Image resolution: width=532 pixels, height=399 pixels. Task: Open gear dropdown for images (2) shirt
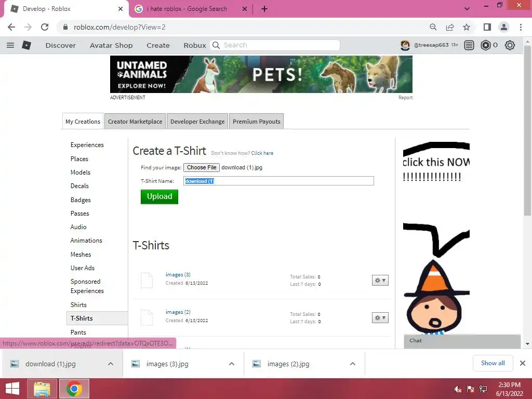coord(380,317)
